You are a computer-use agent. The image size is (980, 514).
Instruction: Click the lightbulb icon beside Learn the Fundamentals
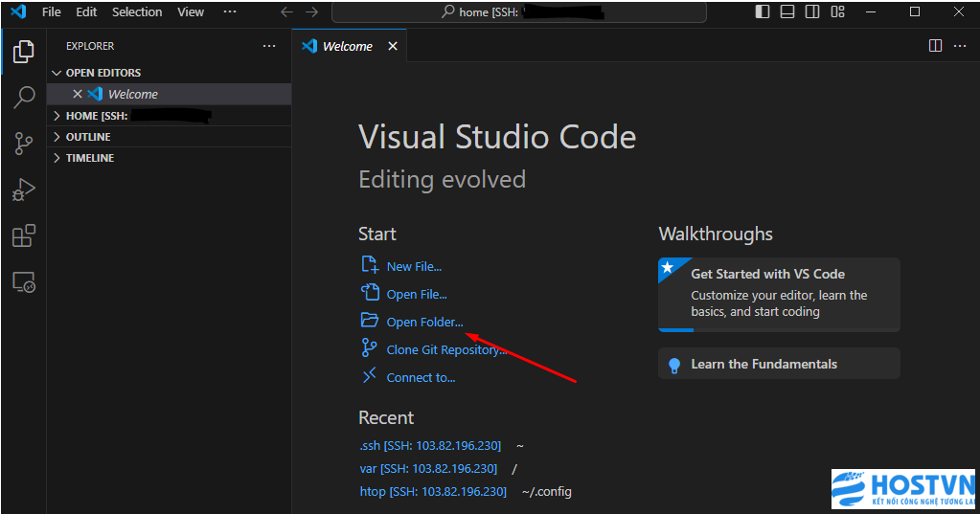click(x=674, y=366)
